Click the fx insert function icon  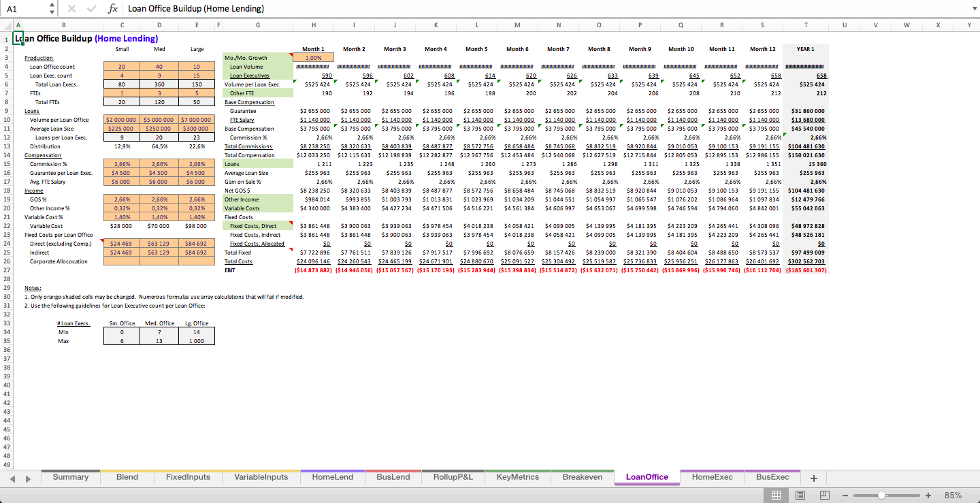(x=112, y=9)
